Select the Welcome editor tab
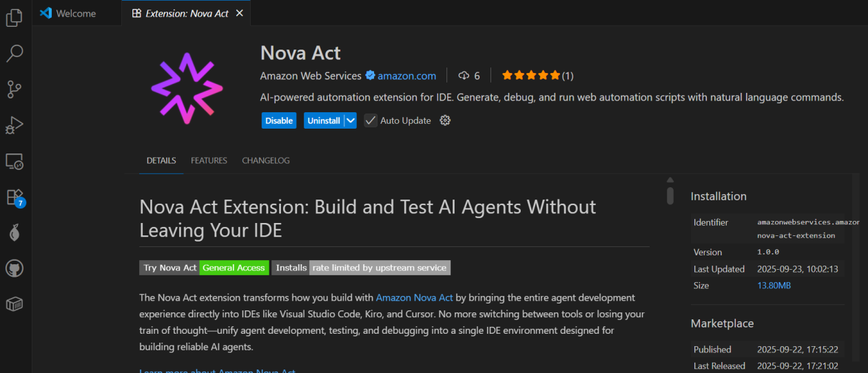 click(76, 13)
